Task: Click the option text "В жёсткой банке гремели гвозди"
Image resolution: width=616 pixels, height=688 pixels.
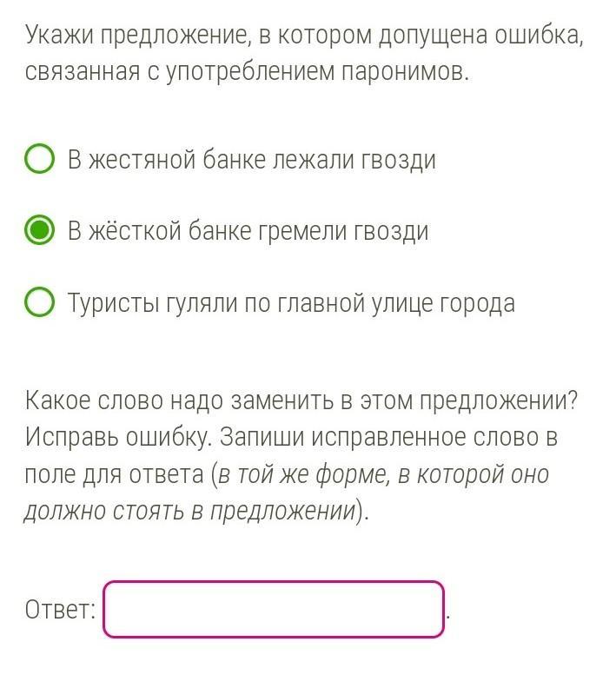Action: tap(248, 231)
